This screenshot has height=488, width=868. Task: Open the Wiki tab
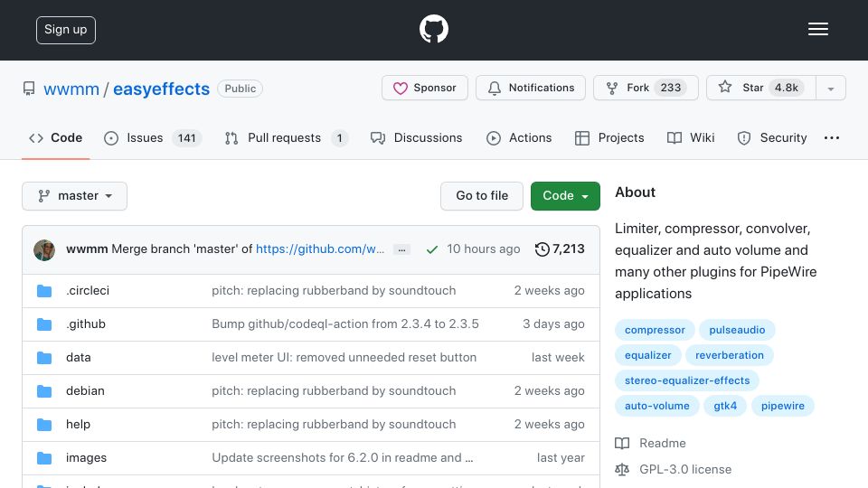click(x=691, y=137)
